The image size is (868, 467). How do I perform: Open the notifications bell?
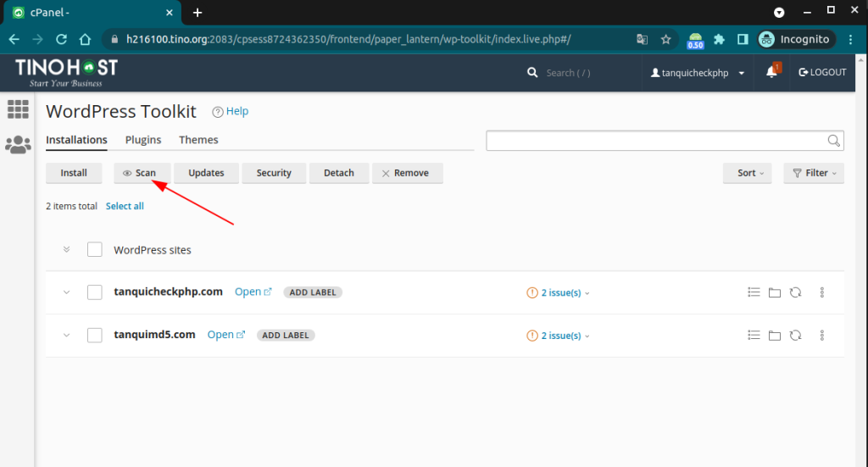771,72
